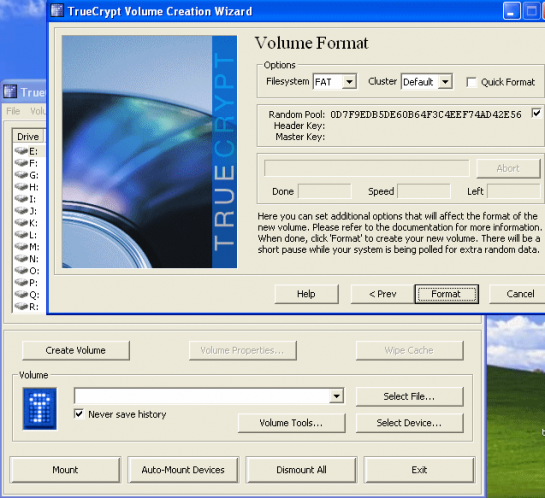Click the Select Device... button
The image size is (545, 498).
(x=409, y=423)
